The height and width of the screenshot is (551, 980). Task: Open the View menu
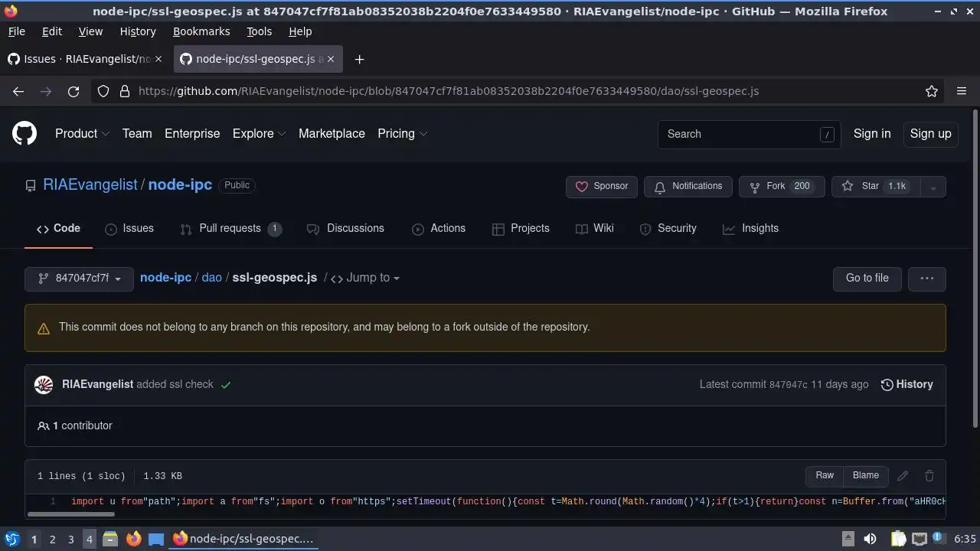(90, 31)
